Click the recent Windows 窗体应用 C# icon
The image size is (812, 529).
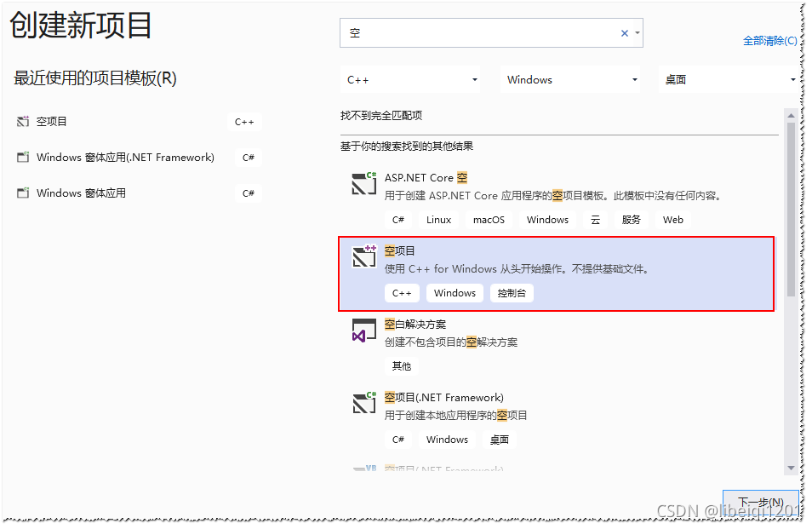[x=23, y=193]
